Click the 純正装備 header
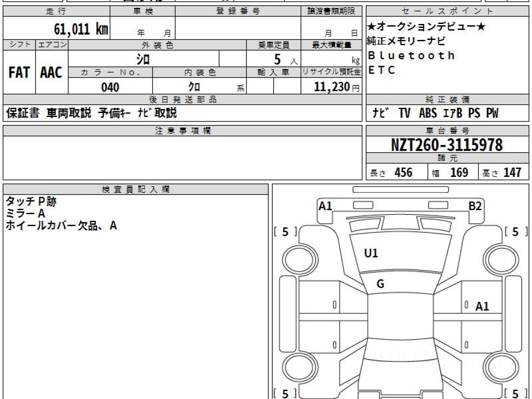The image size is (532, 399). [x=448, y=100]
